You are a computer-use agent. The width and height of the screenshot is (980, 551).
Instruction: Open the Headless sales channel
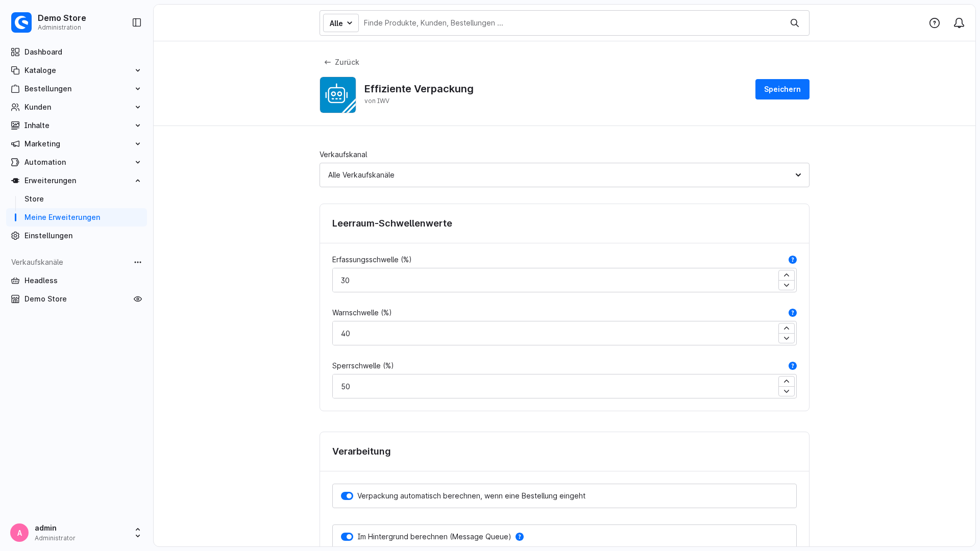[x=77, y=281]
